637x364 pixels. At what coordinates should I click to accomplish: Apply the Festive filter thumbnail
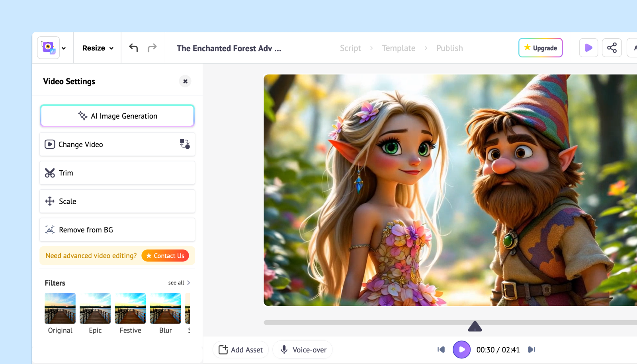[x=130, y=308]
